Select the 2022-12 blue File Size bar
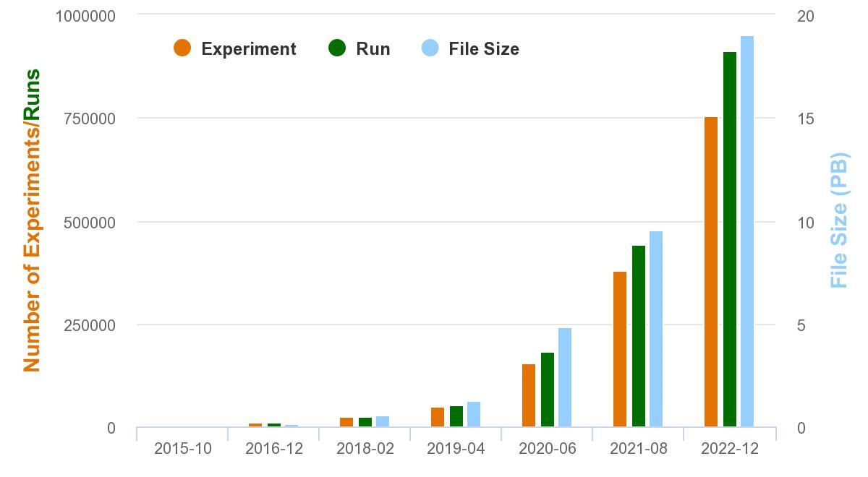 pyautogui.click(x=747, y=231)
